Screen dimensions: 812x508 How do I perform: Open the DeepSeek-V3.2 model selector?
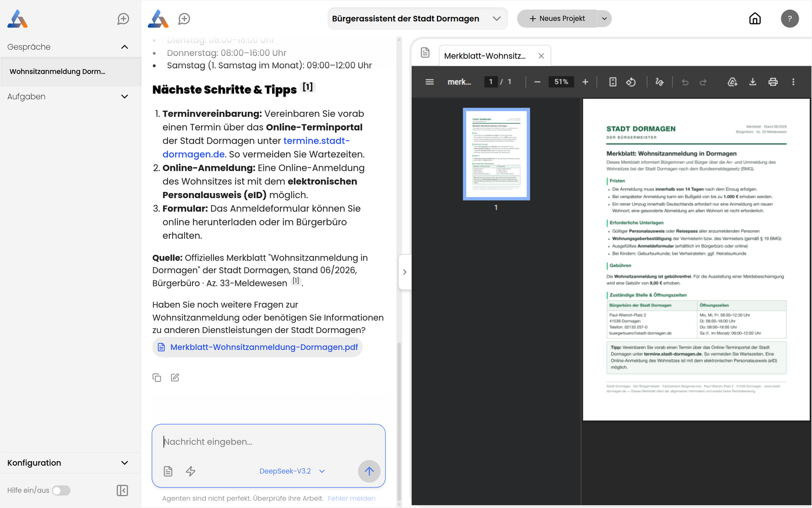point(292,471)
